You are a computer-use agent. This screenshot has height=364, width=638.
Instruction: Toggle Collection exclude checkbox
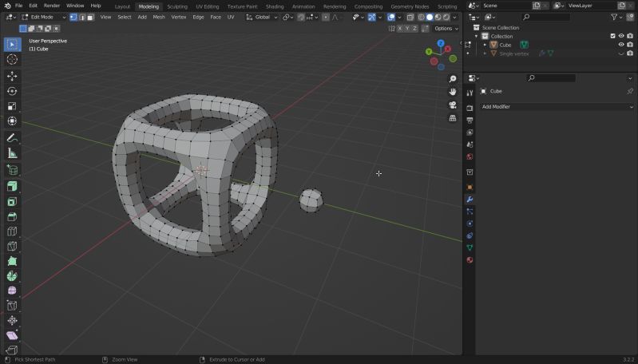(612, 36)
